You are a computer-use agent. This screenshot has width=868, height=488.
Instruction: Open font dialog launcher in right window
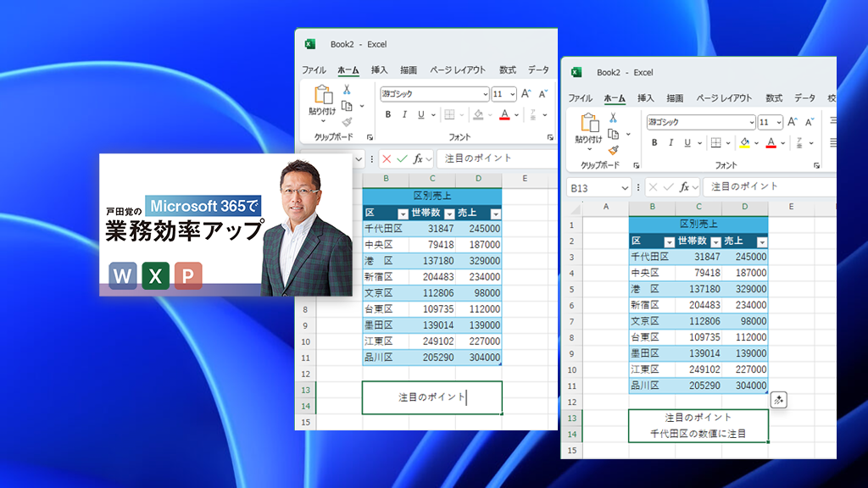(816, 165)
